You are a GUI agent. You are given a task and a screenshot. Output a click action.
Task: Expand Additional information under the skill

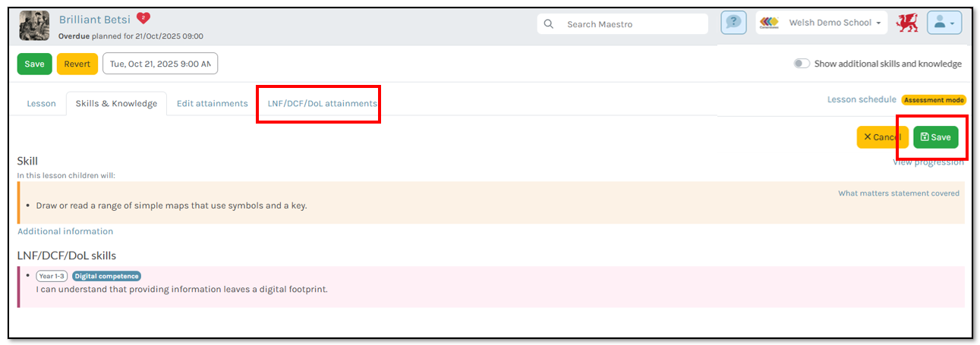click(x=65, y=231)
